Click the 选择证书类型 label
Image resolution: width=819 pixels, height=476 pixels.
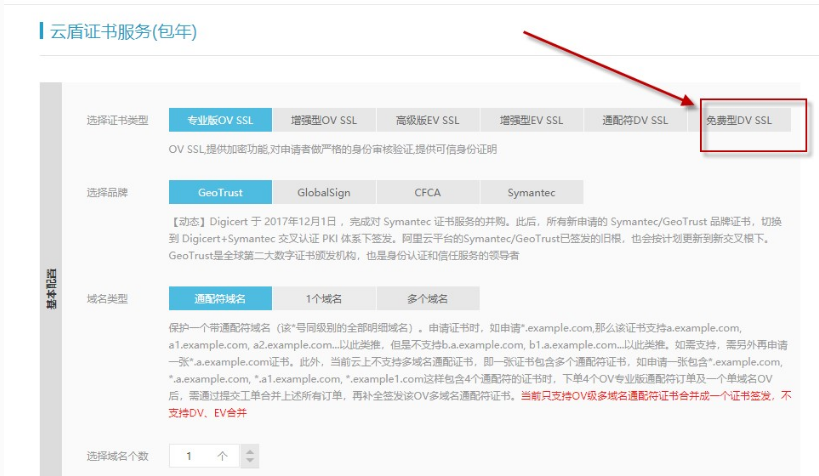click(118, 120)
